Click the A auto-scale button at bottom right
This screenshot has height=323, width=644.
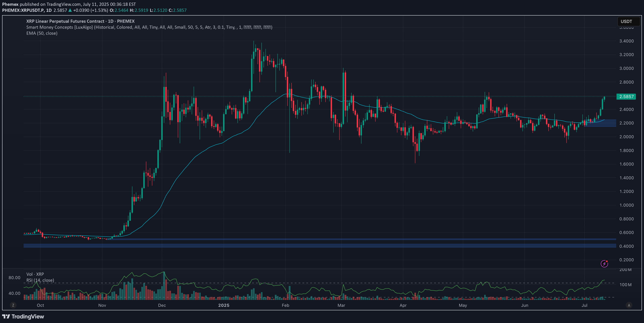(x=629, y=305)
